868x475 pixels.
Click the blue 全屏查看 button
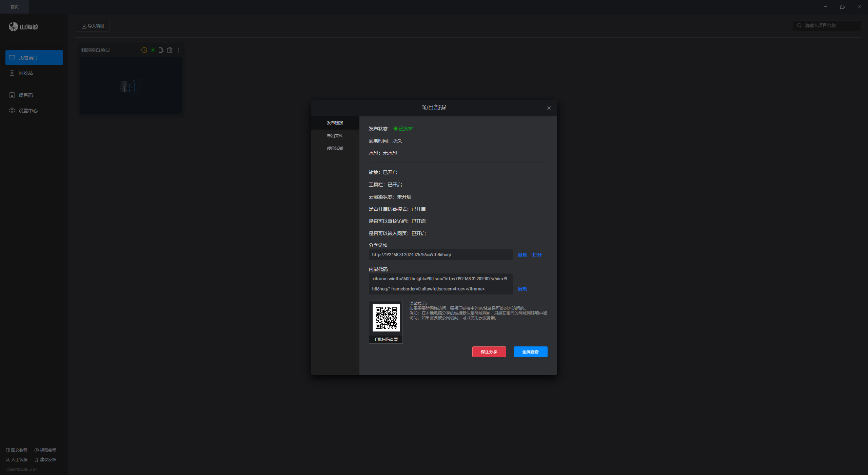530,352
